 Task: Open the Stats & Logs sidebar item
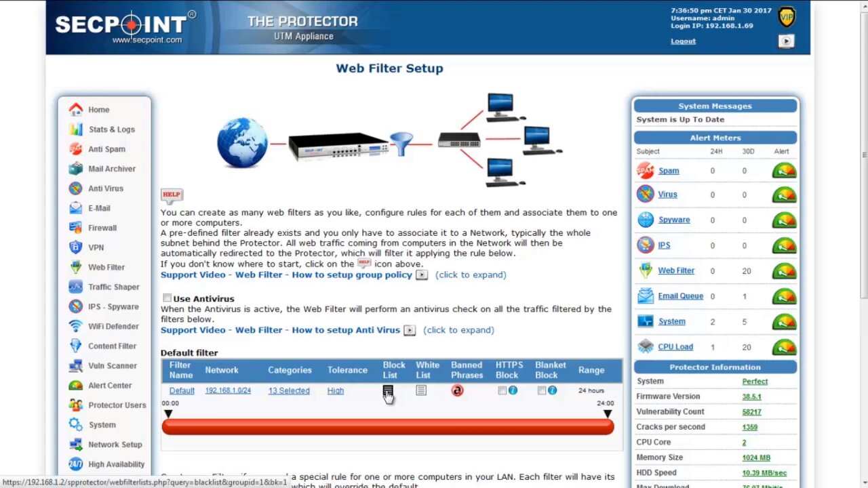tap(112, 129)
